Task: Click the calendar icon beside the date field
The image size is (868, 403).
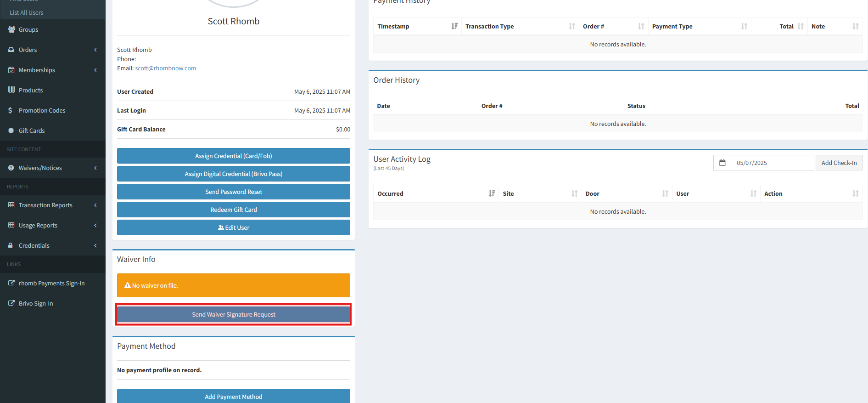Action: 722,163
